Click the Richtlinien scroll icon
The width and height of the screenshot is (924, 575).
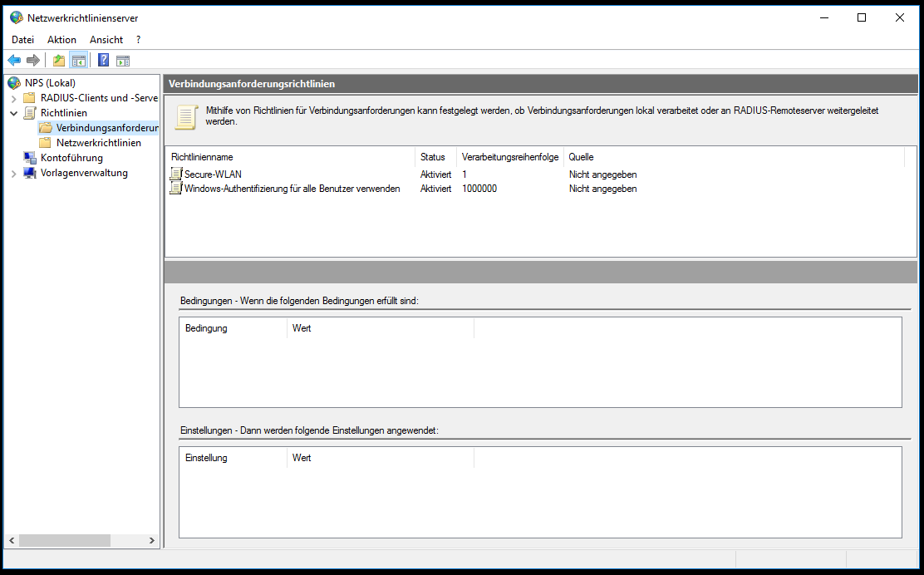(x=29, y=113)
